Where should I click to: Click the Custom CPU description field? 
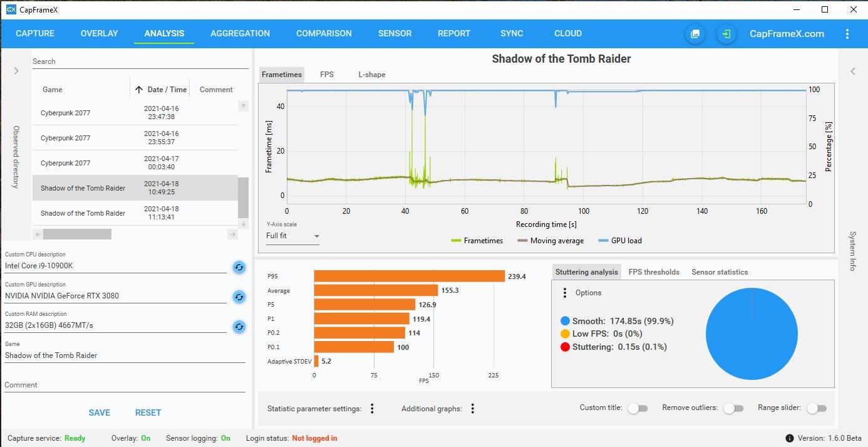(x=115, y=266)
